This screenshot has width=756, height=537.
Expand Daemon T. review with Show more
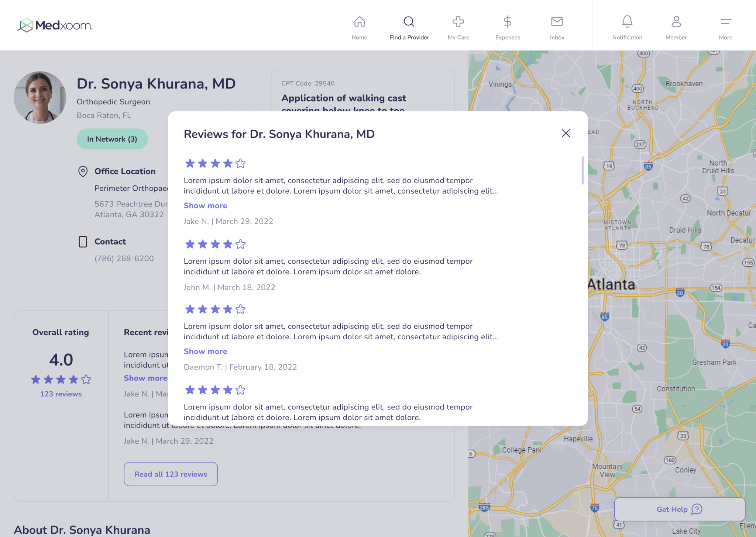tap(205, 351)
